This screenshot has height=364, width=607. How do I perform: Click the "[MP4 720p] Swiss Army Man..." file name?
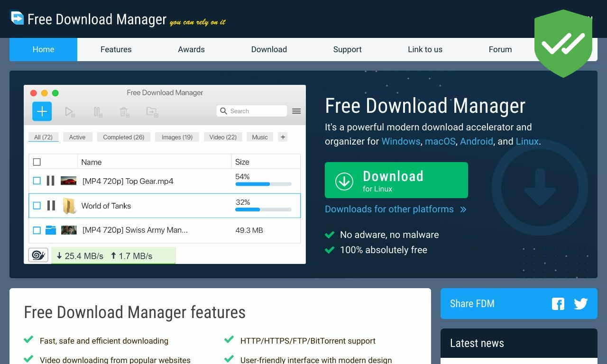(x=135, y=230)
